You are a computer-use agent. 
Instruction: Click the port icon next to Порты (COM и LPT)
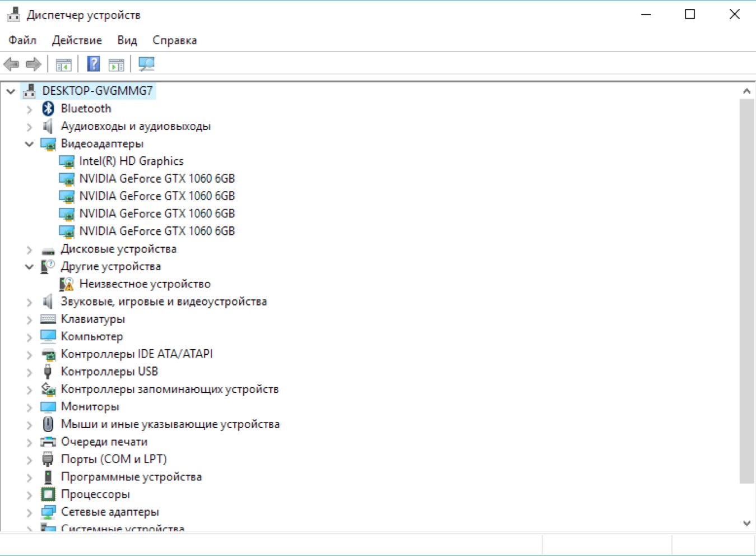48,459
